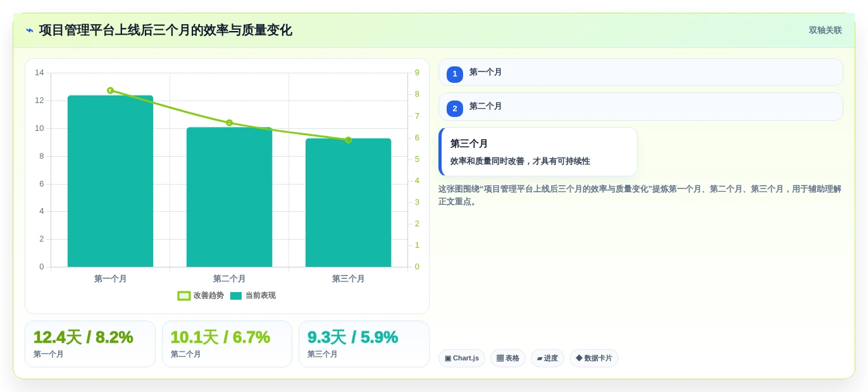Click the text 效率和质量同时改善，才具有可持续性
Viewport: 868px width, 392px height.
click(520, 161)
